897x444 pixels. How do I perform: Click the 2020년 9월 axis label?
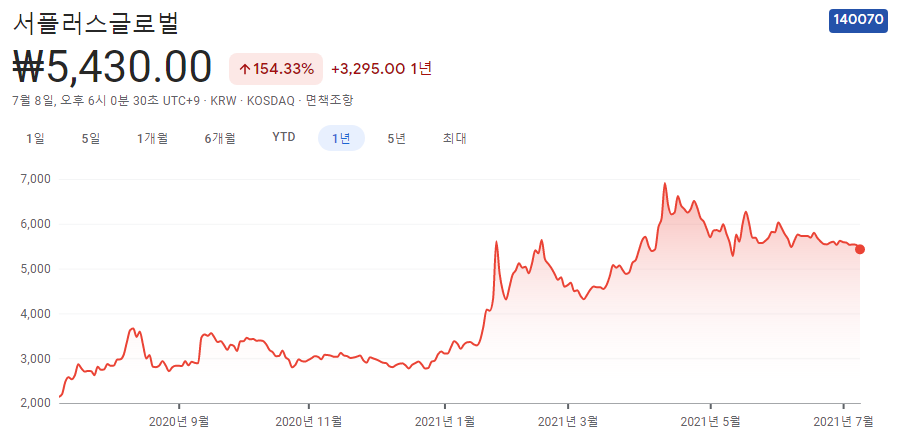(179, 422)
